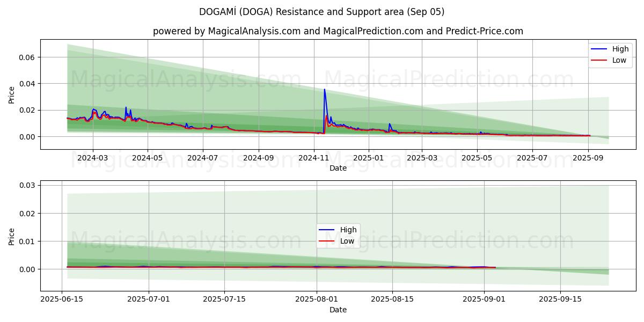Click the '2025-09-15' x-axis label in the bottom chart
Screen dimensions: 644x322
(x=560, y=299)
